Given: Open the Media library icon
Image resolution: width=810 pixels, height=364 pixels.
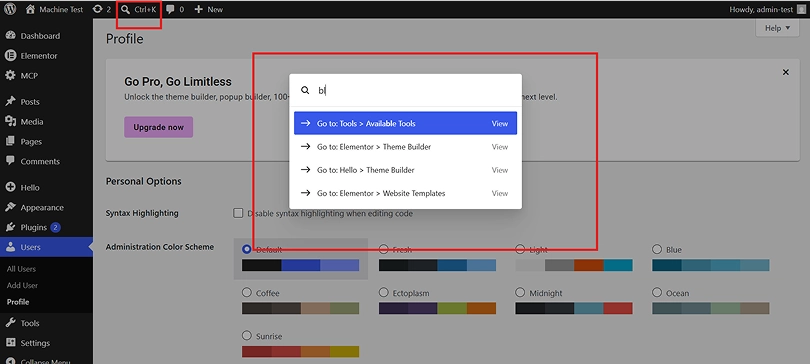Looking at the screenshot, I should tap(10, 121).
